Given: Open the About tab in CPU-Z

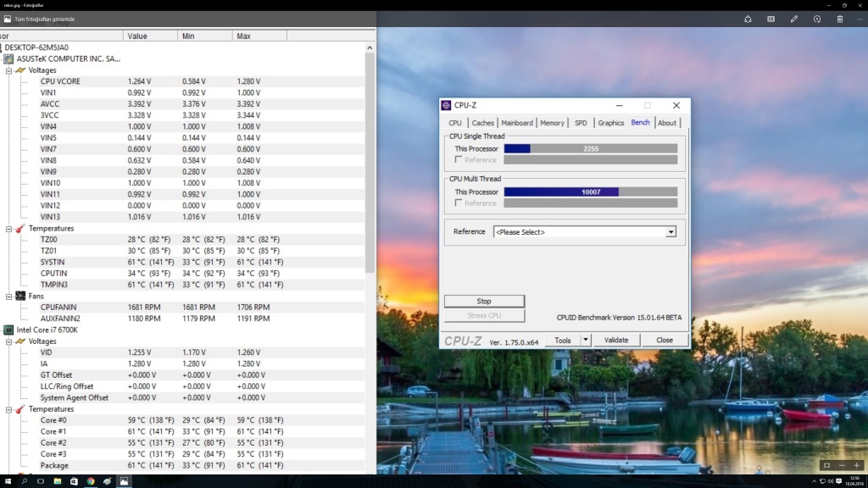Looking at the screenshot, I should pos(667,123).
